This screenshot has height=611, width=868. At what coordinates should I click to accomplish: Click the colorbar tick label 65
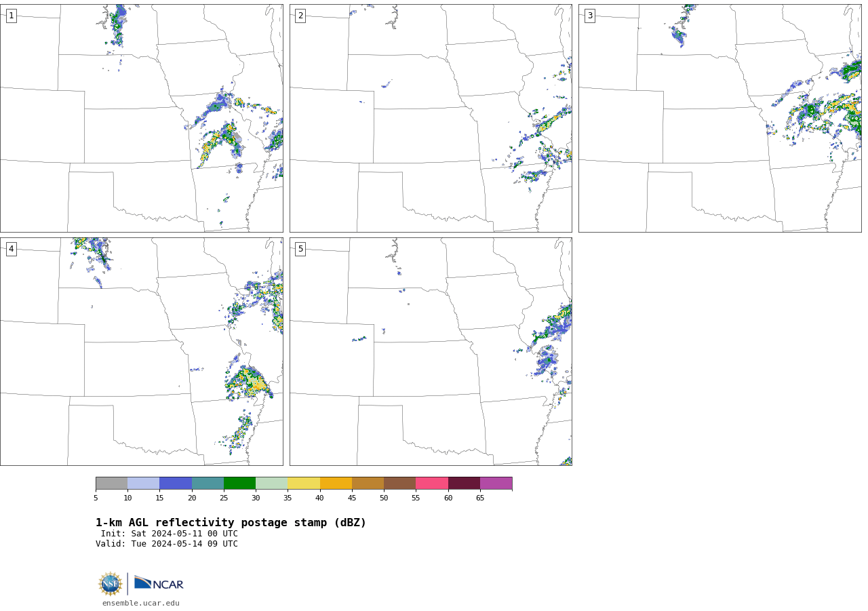tap(480, 498)
